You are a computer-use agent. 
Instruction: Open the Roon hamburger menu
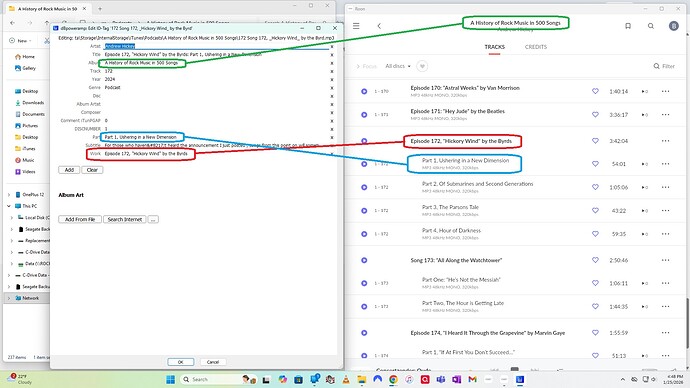[x=356, y=26]
